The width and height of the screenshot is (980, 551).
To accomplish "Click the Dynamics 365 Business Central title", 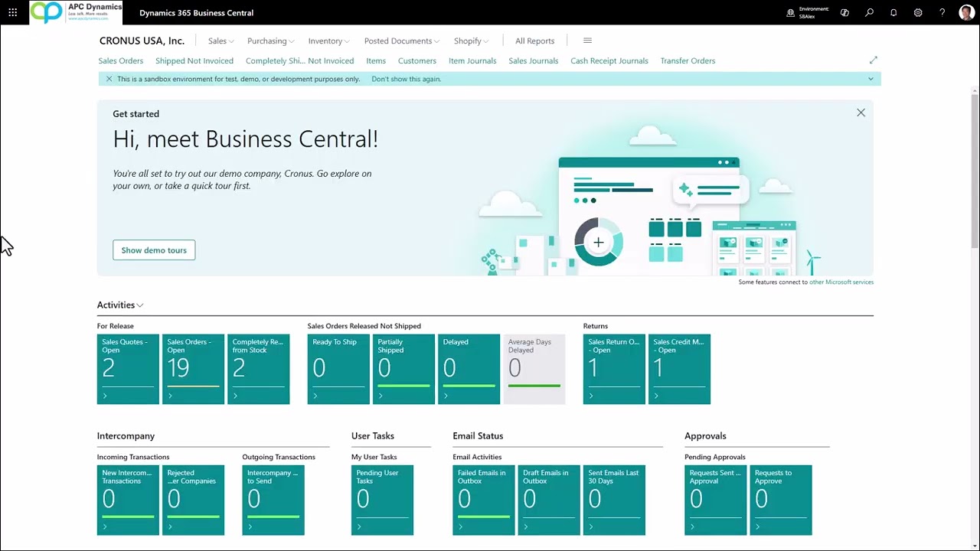I will (x=197, y=13).
